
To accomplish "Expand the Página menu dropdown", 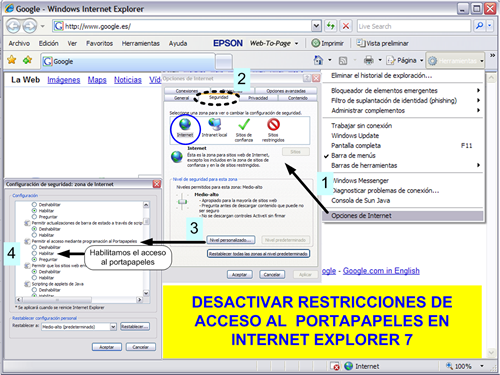I will (x=421, y=61).
